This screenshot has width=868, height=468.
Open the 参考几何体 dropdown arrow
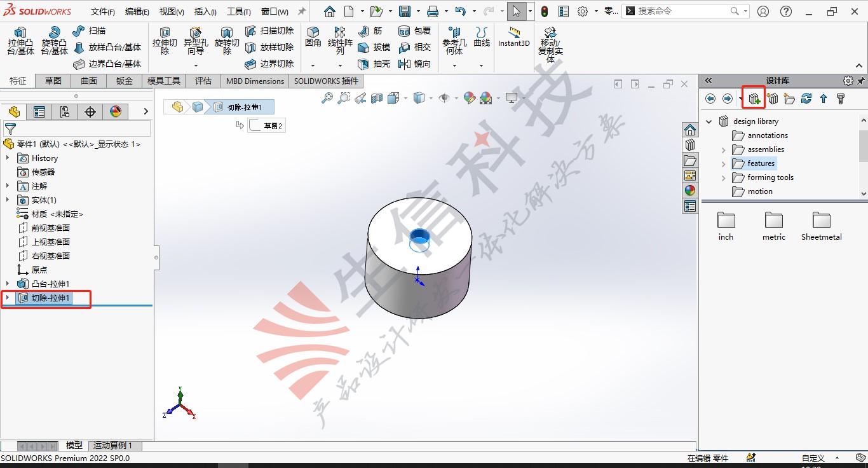tap(454, 65)
